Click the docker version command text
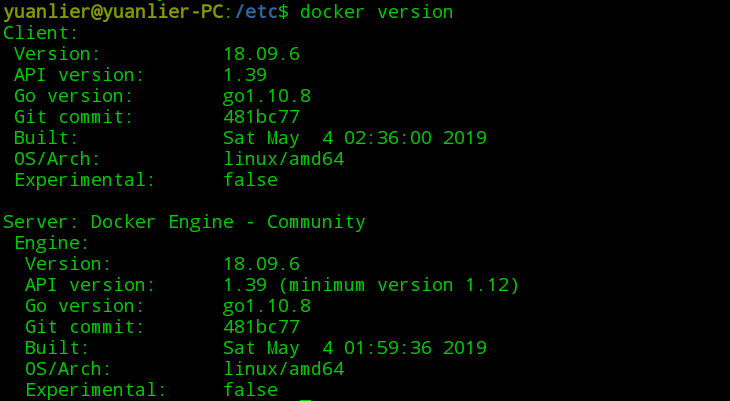730x401 pixels. coord(377,12)
